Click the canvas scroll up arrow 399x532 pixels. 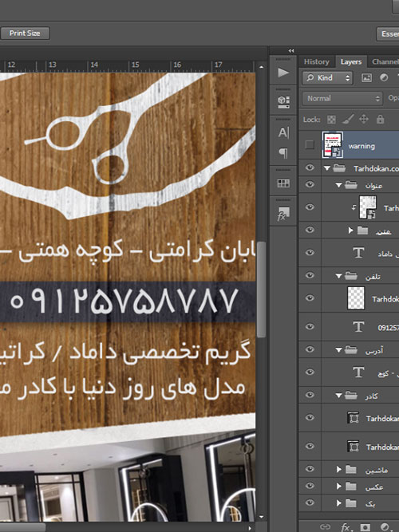click(x=261, y=67)
